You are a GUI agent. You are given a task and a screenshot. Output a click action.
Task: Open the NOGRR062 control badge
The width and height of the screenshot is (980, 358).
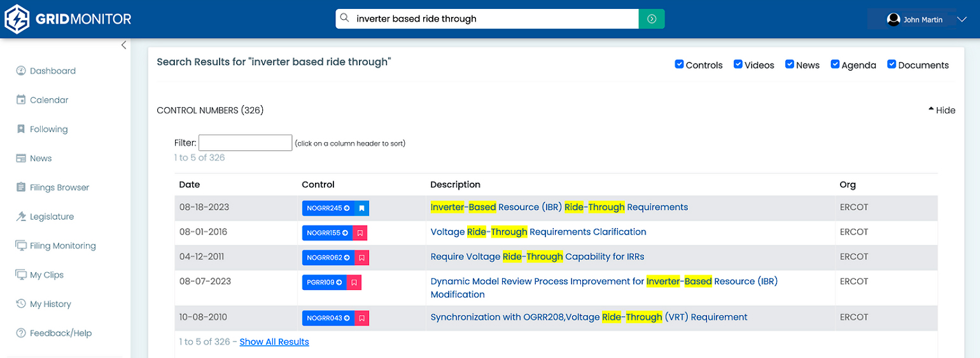pyautogui.click(x=328, y=258)
